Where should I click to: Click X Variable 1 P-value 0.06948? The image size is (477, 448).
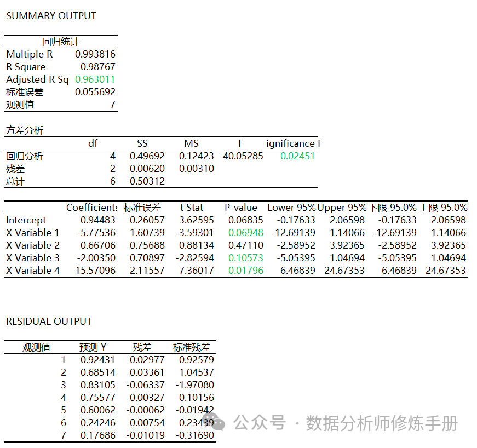246,233
